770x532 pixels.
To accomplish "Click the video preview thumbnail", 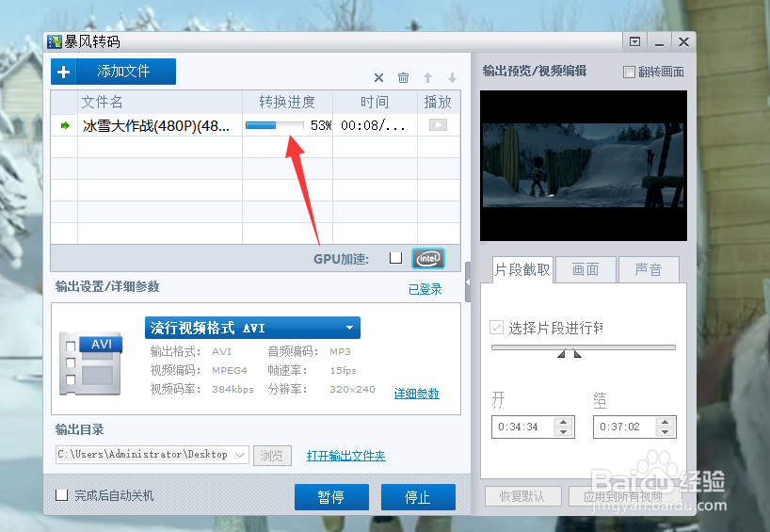I will coord(584,166).
